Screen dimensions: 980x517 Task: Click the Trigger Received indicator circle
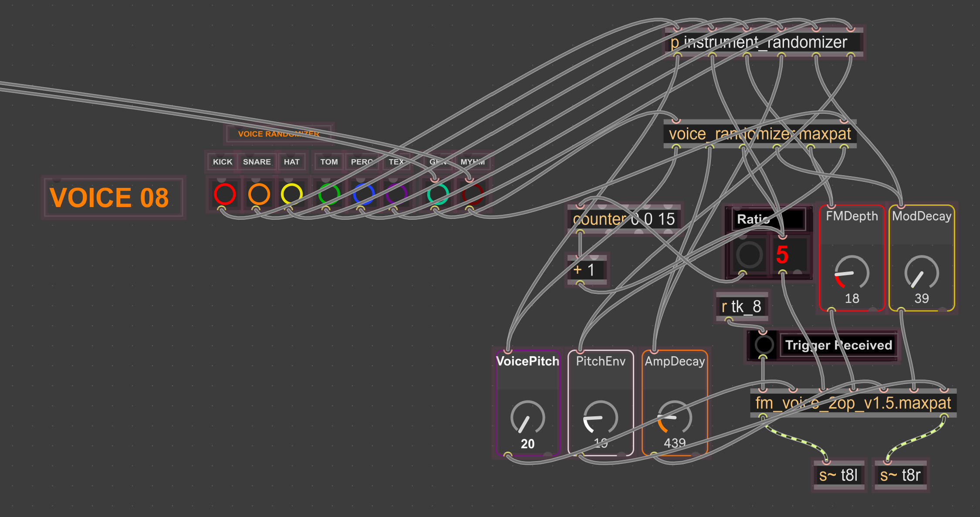(764, 345)
